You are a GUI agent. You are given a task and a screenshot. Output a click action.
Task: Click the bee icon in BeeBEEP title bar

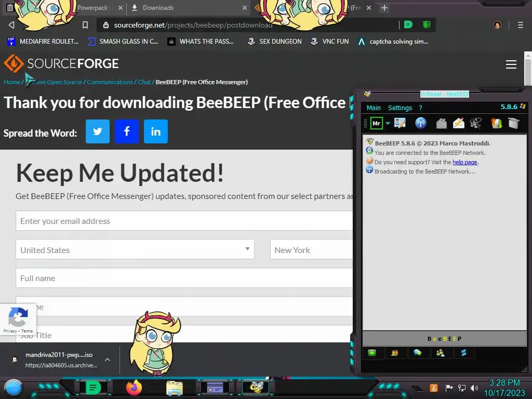367,94
